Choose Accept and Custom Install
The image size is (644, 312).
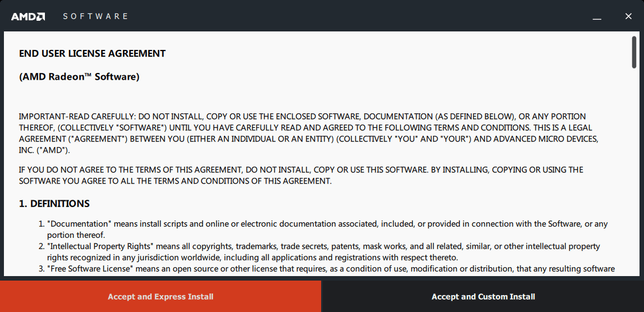tap(483, 296)
